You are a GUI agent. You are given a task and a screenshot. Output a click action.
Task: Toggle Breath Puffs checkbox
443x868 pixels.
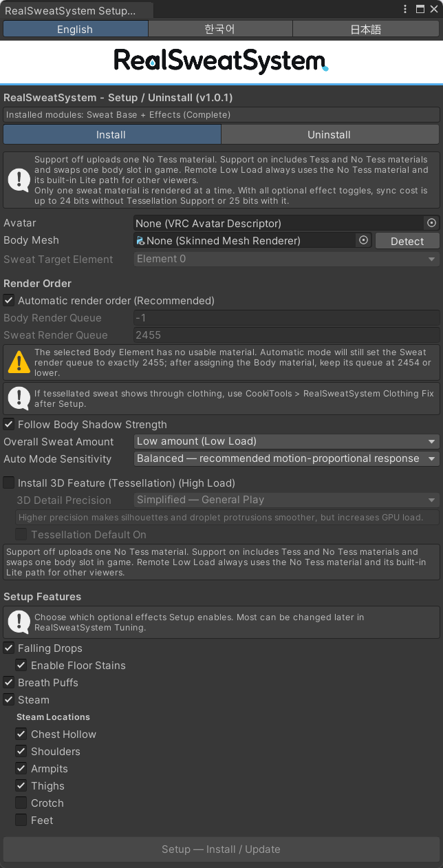[x=9, y=682]
